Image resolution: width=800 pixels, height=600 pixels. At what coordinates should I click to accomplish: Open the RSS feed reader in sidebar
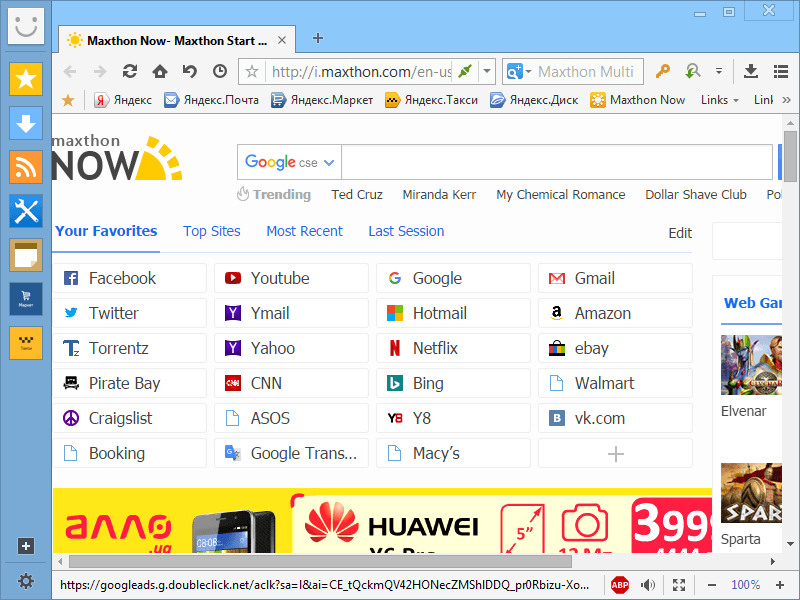[26, 167]
